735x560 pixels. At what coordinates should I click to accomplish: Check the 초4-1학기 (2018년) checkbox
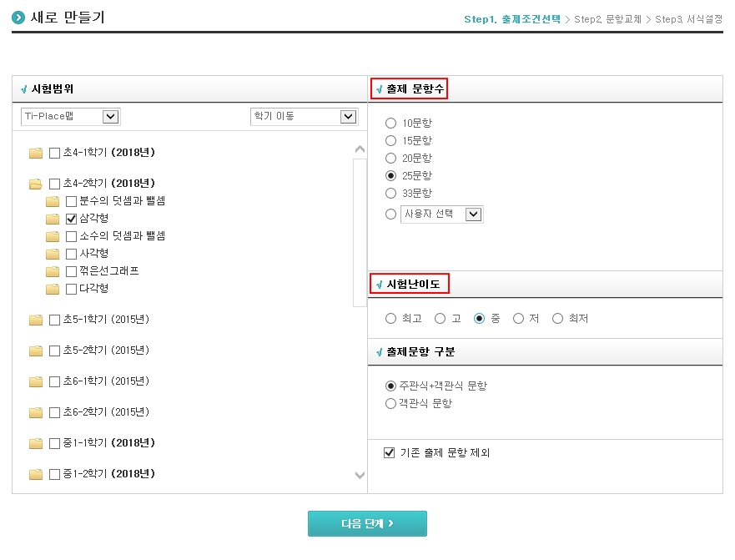pos(54,153)
